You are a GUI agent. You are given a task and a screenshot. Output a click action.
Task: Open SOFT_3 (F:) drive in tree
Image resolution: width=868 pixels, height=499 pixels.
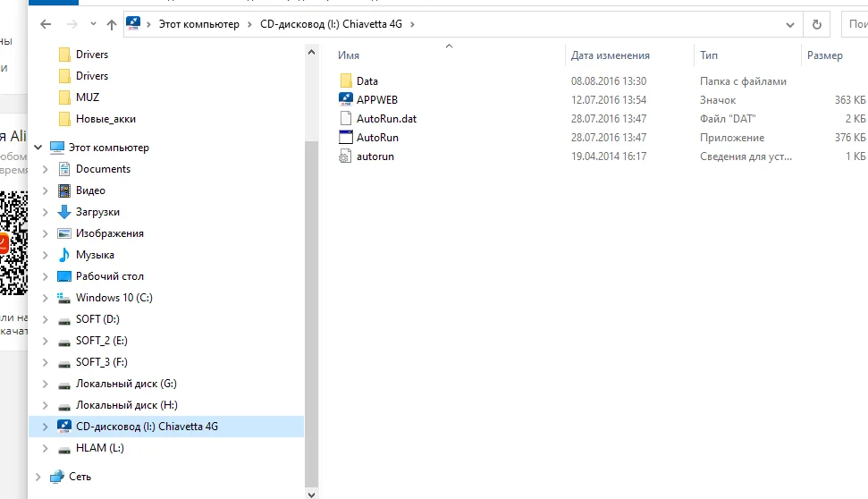click(101, 362)
